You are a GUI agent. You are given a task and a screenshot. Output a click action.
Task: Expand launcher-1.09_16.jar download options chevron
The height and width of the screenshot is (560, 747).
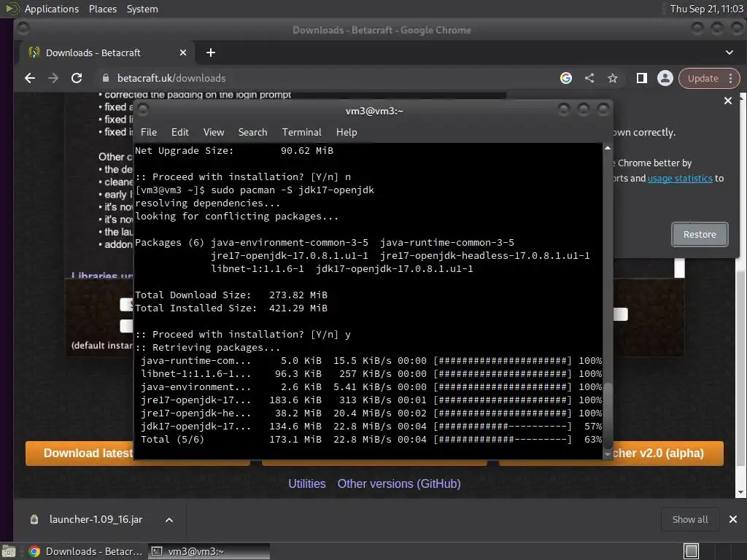(x=169, y=520)
